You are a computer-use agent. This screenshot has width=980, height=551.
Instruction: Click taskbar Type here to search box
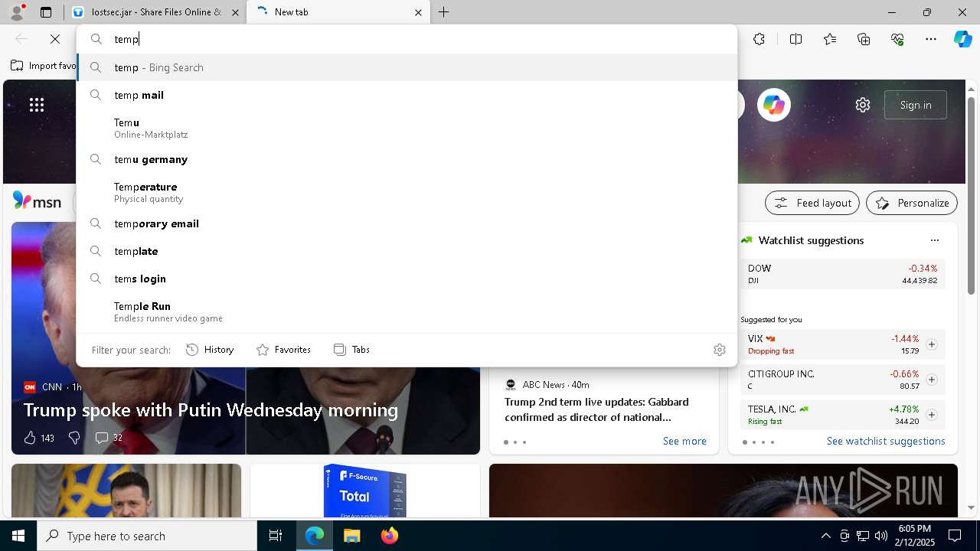click(147, 536)
